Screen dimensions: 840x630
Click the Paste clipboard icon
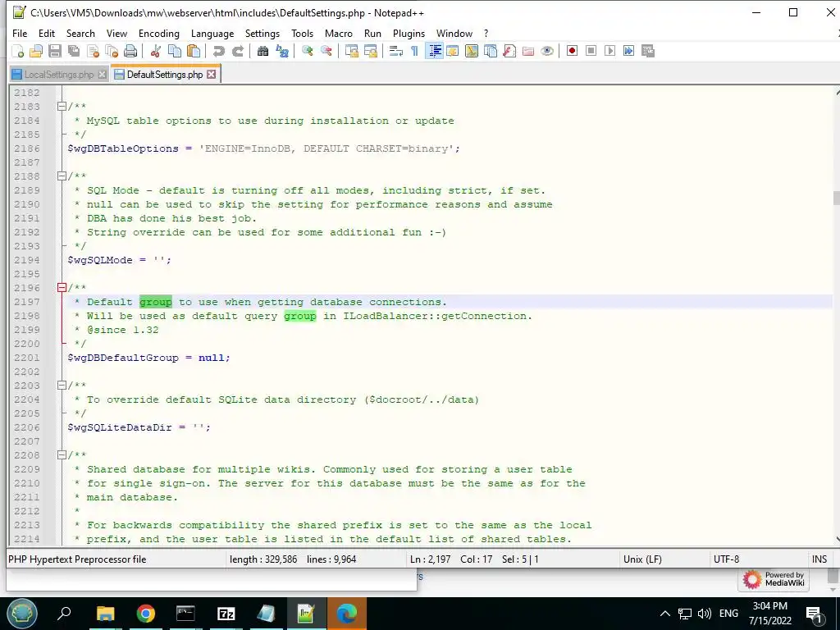[194, 51]
